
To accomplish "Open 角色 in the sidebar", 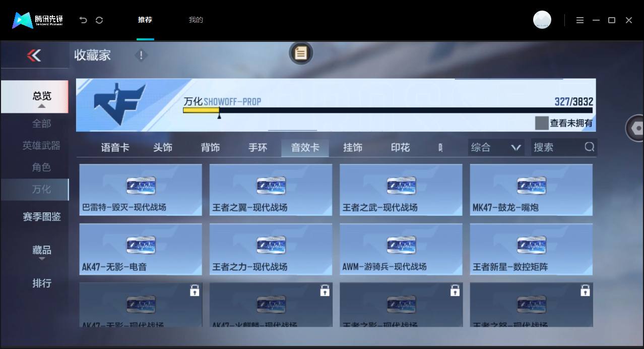I will [x=41, y=167].
